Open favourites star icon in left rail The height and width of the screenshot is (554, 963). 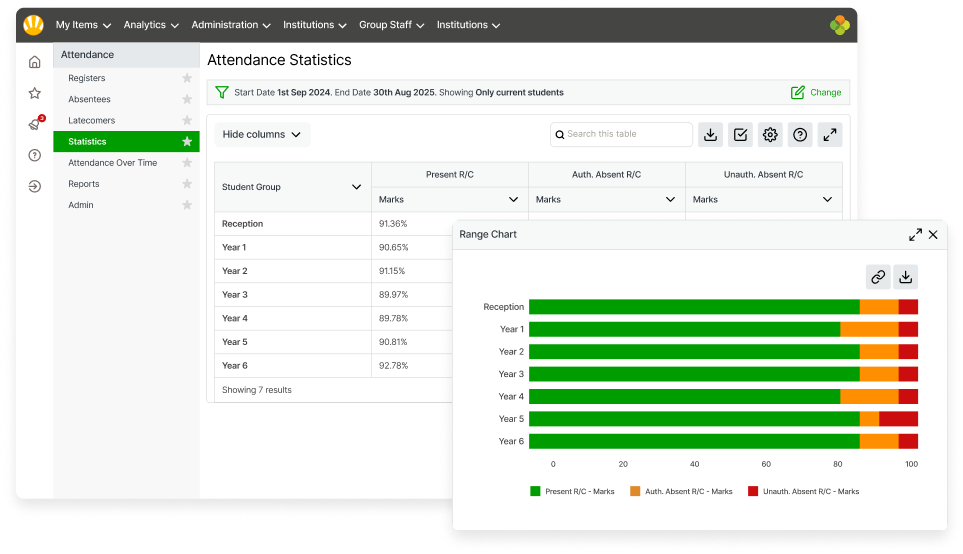(34, 93)
